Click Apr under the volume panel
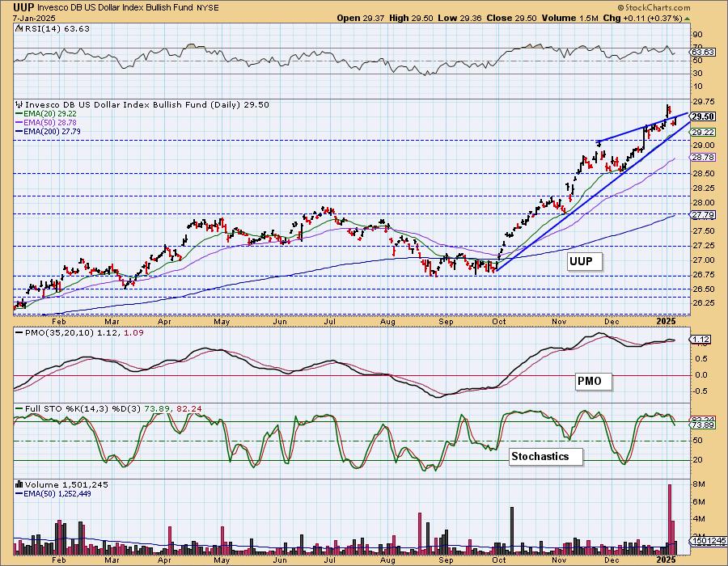The image size is (728, 566). tap(164, 560)
